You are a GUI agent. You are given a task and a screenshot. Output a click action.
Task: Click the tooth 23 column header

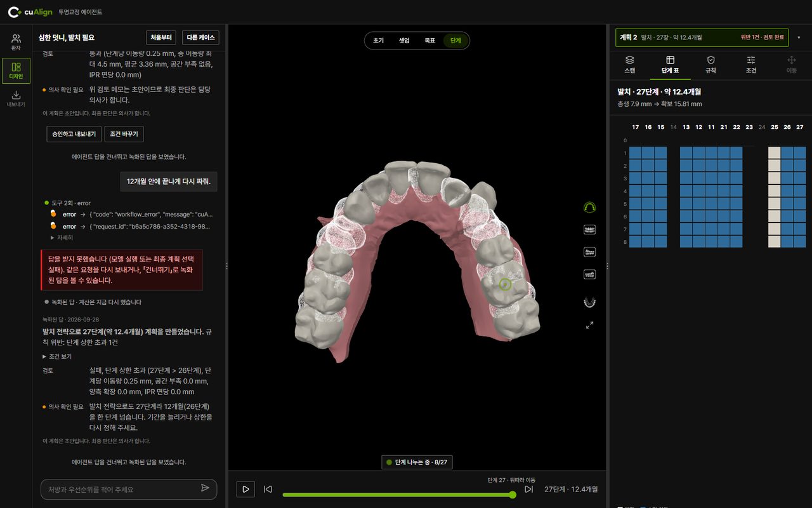[x=749, y=127]
